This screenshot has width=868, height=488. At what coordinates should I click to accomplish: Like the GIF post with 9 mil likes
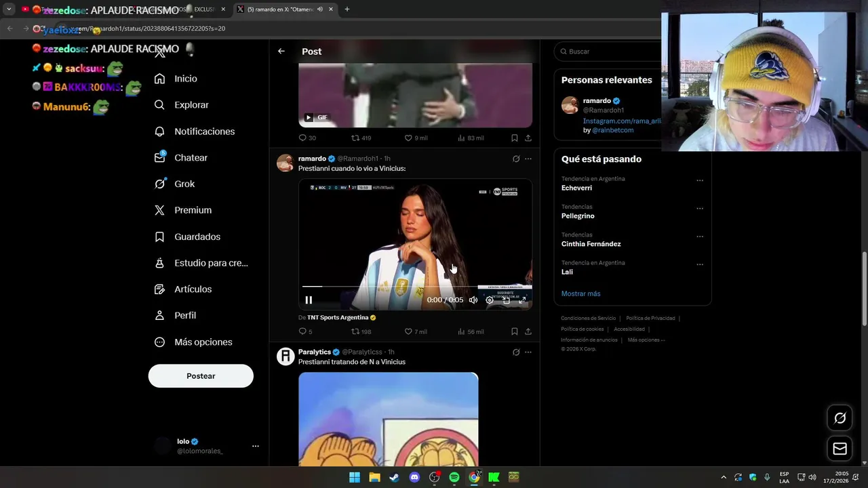416,138
